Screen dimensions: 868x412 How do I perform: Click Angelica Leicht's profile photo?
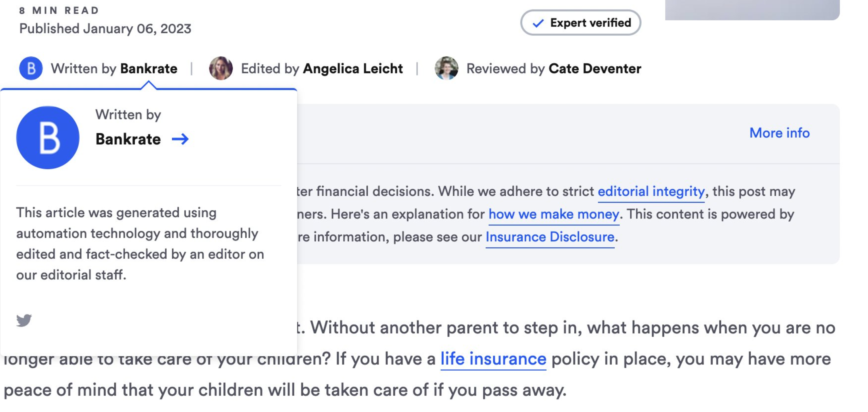(221, 68)
